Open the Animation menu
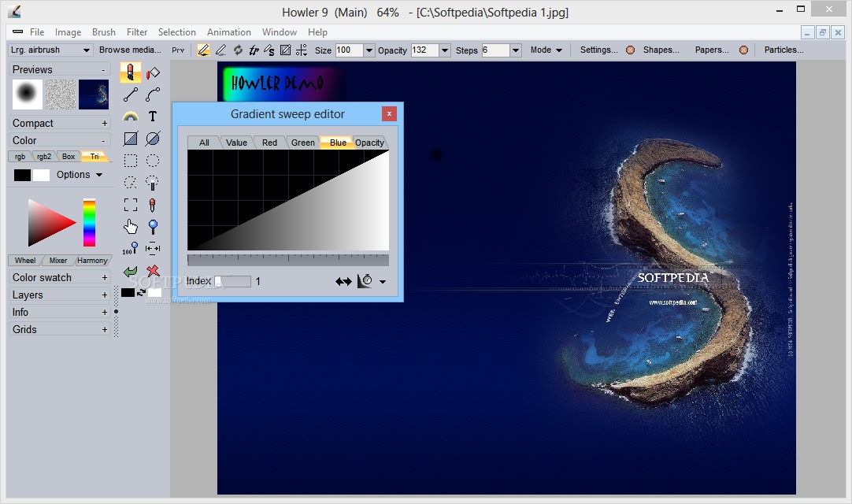This screenshot has height=504, width=852. coord(229,32)
